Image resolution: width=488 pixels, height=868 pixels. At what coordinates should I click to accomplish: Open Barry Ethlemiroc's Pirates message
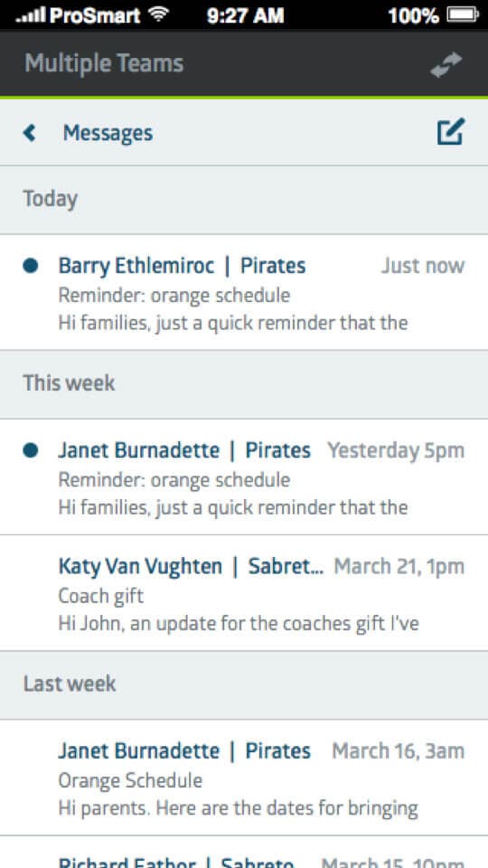[244, 292]
